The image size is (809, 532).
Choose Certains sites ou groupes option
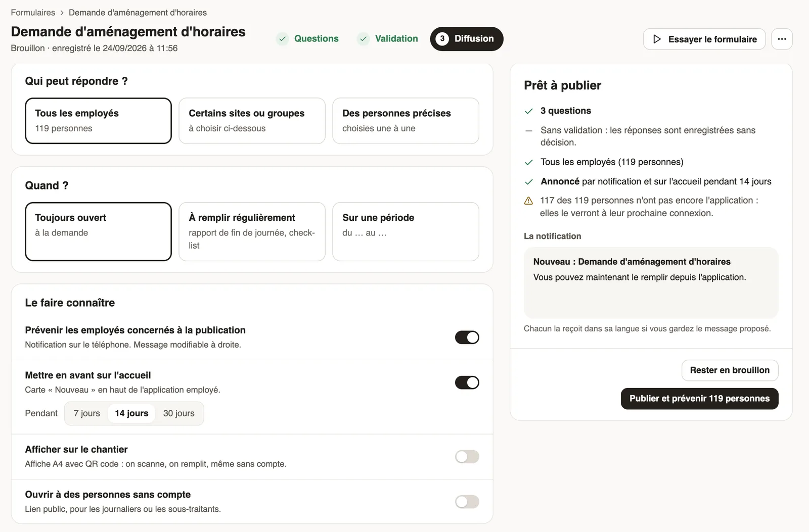click(252, 121)
